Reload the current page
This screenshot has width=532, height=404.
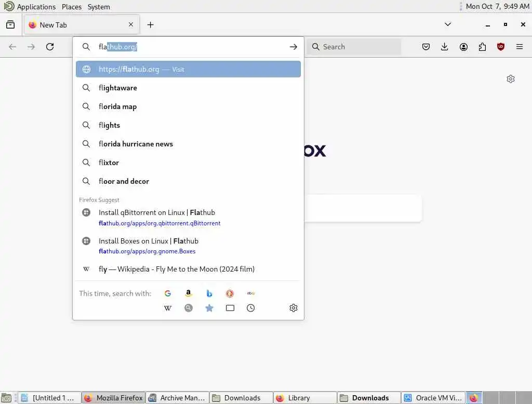tap(50, 47)
